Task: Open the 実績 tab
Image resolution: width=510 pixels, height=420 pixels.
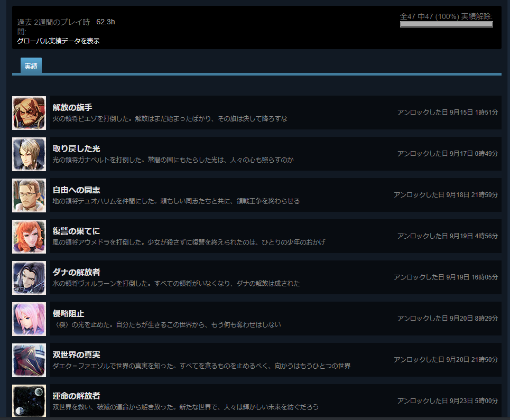Action: [x=31, y=66]
